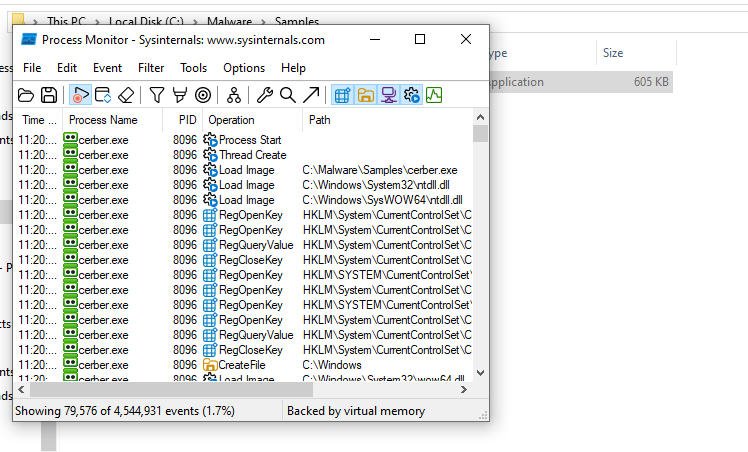Click the wrench properties icon

coord(265,95)
